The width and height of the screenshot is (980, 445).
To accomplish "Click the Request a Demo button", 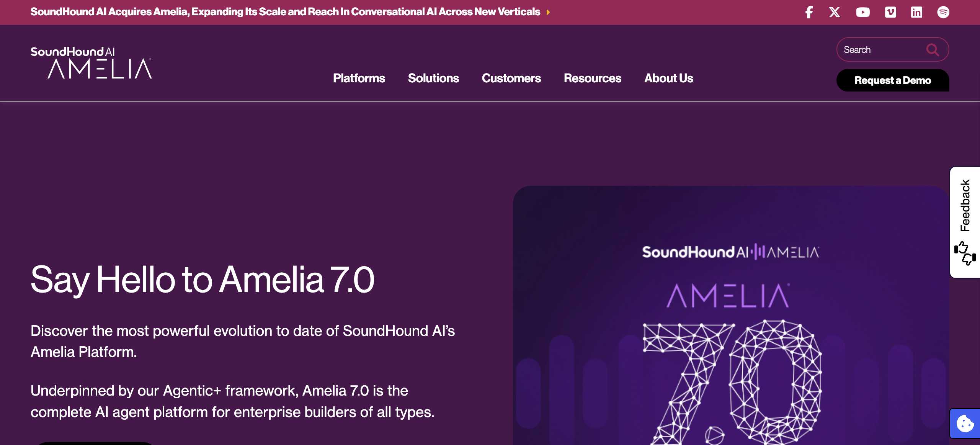I will 892,80.
